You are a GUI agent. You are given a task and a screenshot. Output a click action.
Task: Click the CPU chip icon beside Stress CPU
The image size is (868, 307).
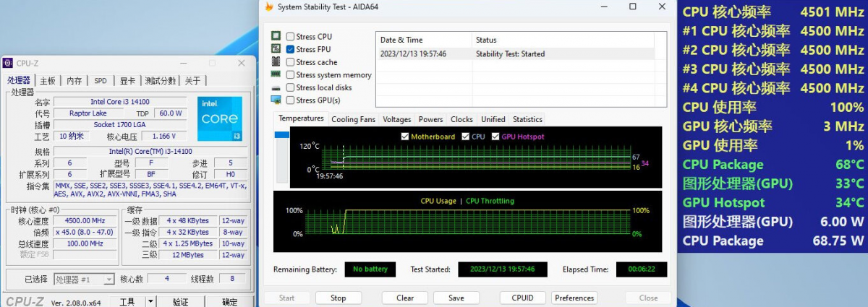[276, 36]
